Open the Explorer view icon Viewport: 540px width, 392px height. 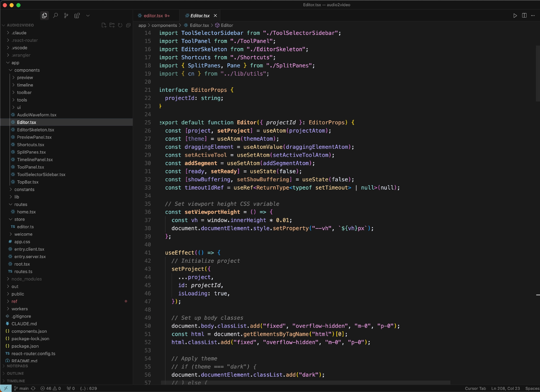[45, 16]
